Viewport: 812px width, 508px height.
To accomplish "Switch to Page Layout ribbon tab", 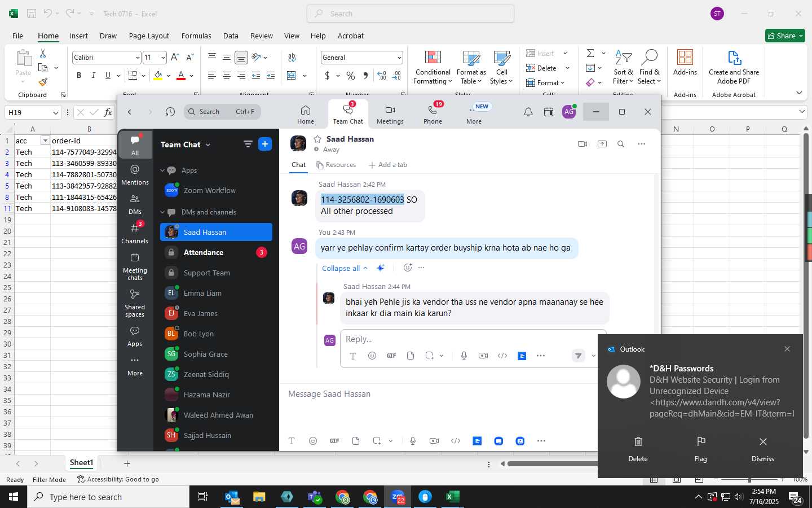I will pyautogui.click(x=149, y=36).
